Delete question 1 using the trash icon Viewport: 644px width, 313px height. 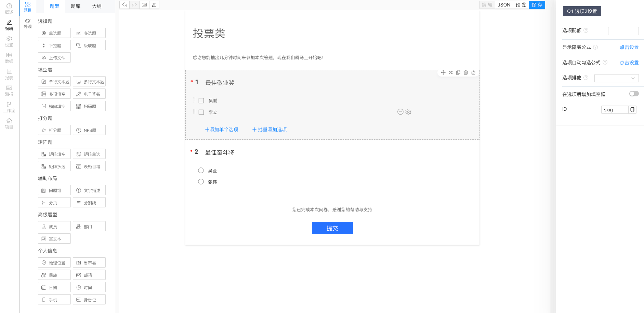tap(466, 72)
